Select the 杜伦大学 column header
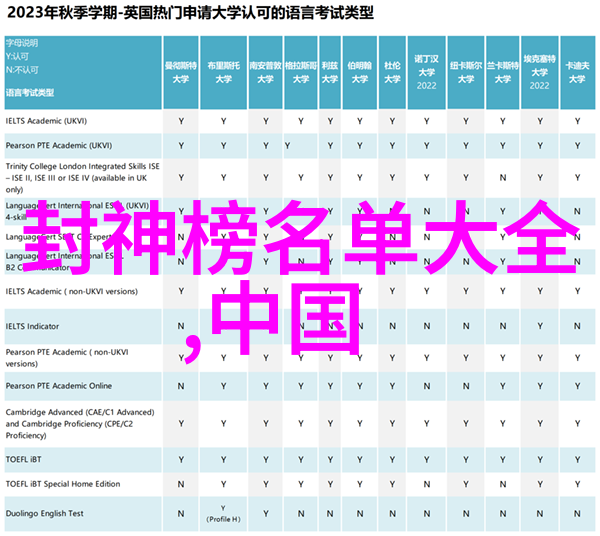Viewport: 600px width, 536px height. (x=392, y=72)
